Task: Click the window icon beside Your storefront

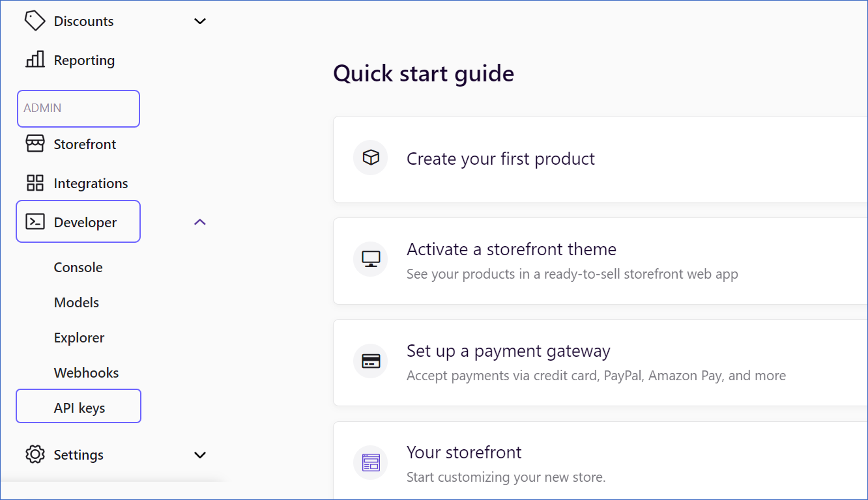Action: 371,463
